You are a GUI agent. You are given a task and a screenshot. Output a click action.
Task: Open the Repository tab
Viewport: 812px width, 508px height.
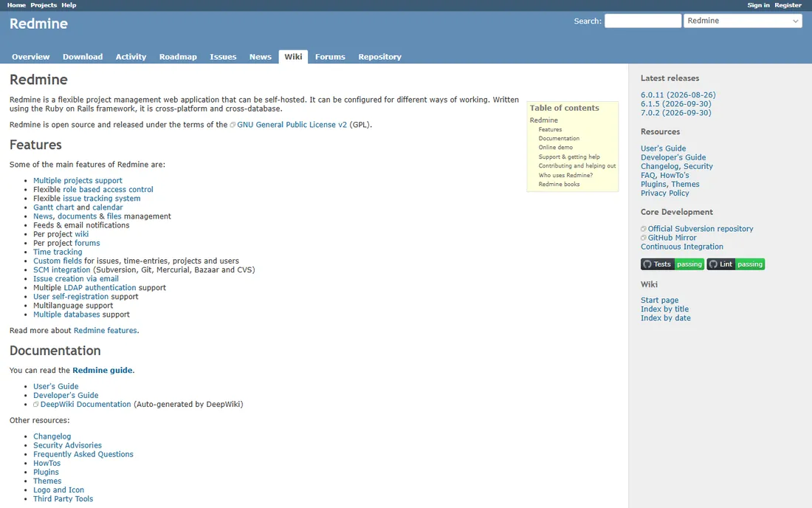379,57
